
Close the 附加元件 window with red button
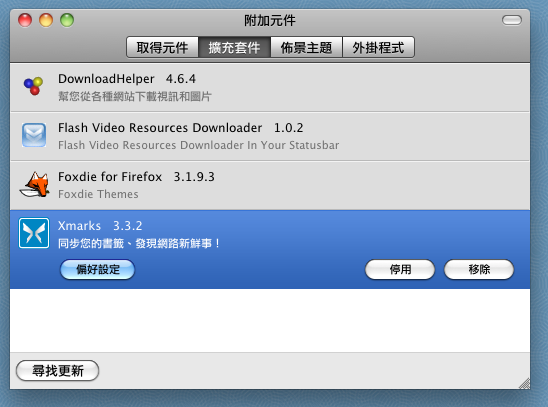pyautogui.click(x=25, y=20)
